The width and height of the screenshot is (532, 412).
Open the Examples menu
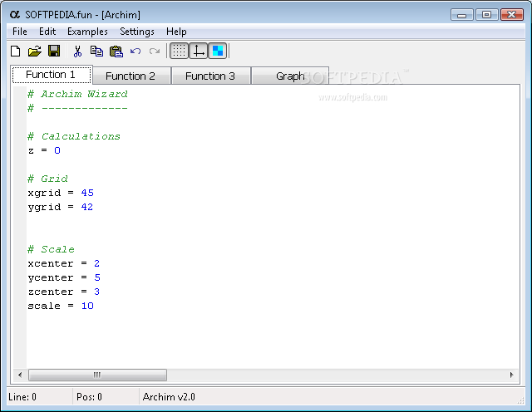(x=87, y=32)
